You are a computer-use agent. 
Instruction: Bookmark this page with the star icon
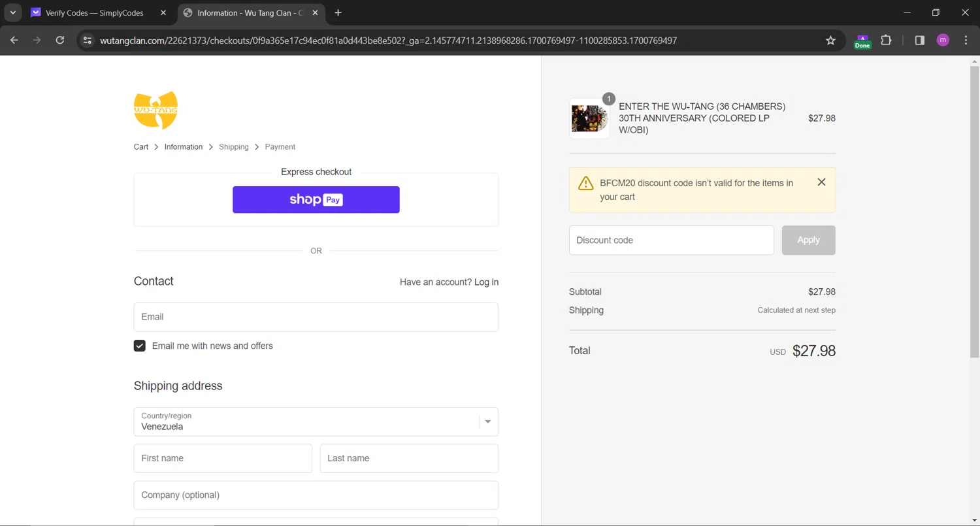point(830,41)
